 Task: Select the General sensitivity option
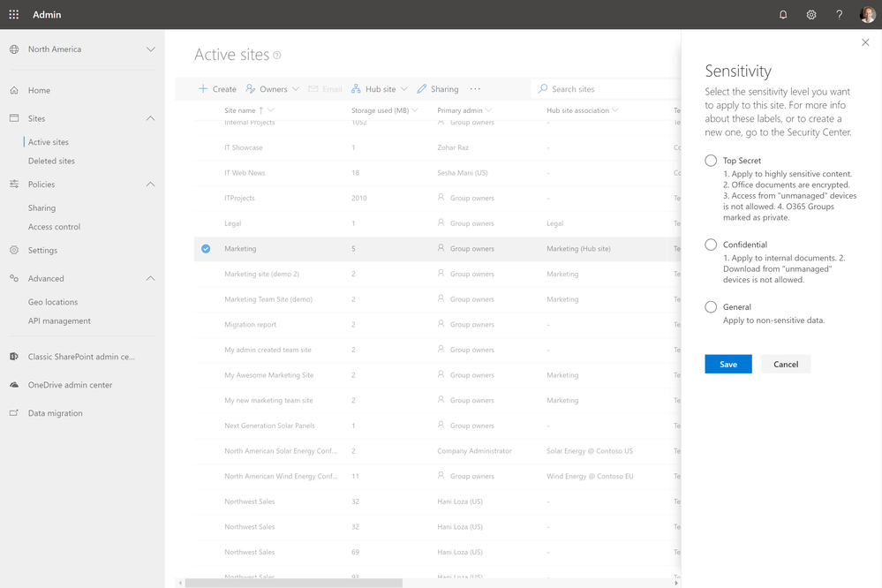tap(711, 307)
